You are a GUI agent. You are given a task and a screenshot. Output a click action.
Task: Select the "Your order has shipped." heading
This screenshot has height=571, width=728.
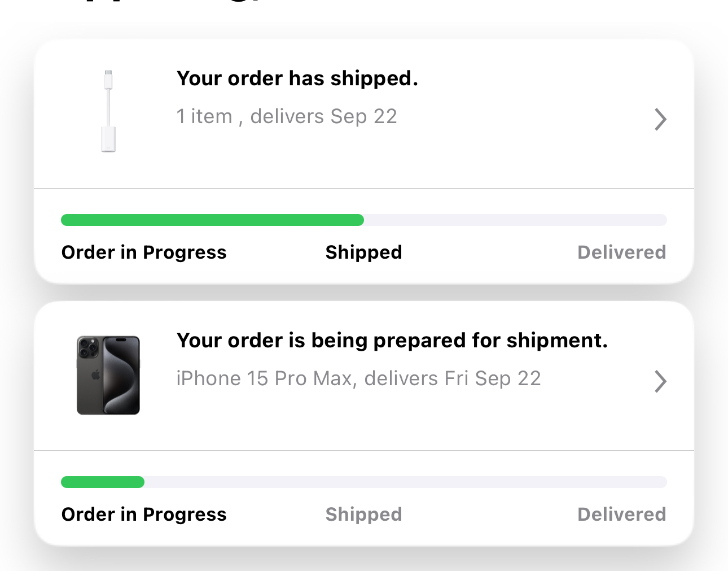pyautogui.click(x=297, y=79)
